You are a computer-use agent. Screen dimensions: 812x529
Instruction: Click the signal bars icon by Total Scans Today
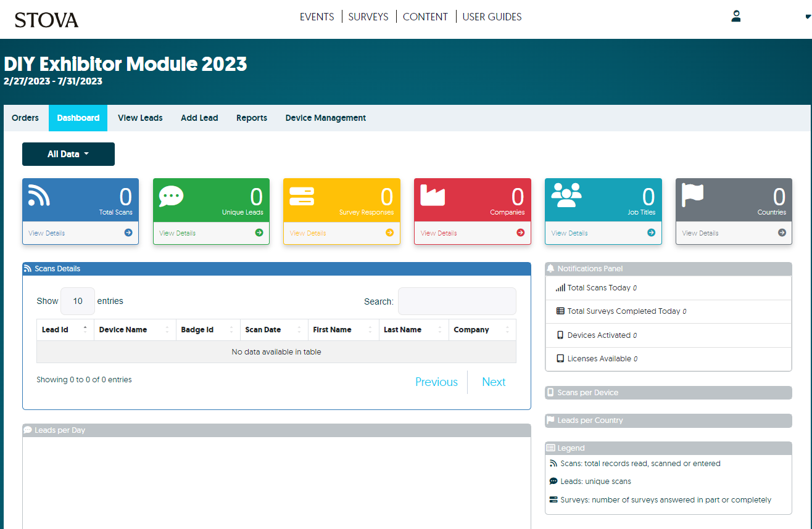[560, 288]
